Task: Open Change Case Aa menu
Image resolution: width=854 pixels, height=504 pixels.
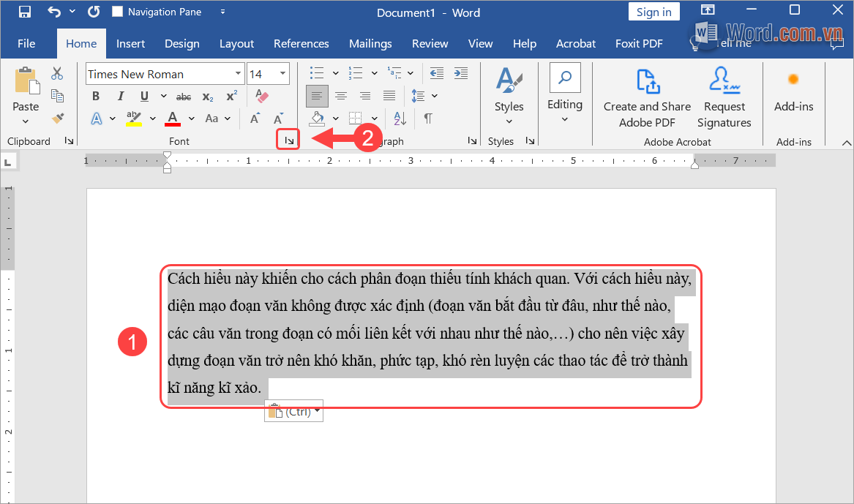Action: coord(218,118)
